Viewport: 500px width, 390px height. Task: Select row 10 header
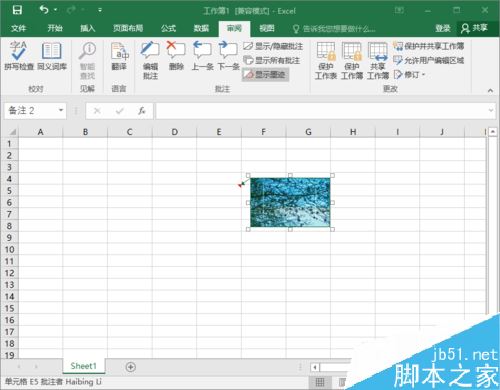(9, 249)
